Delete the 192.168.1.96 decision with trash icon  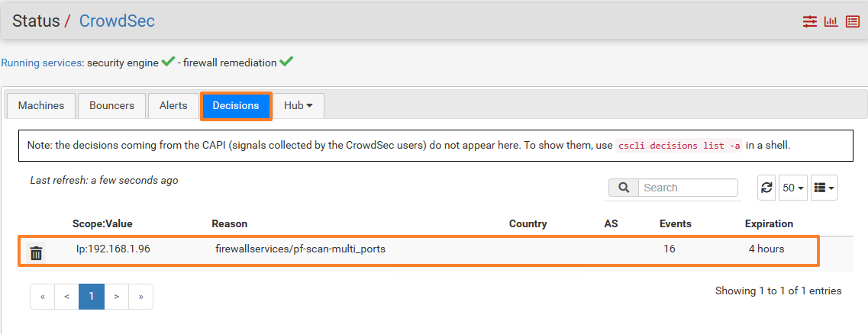tap(36, 252)
